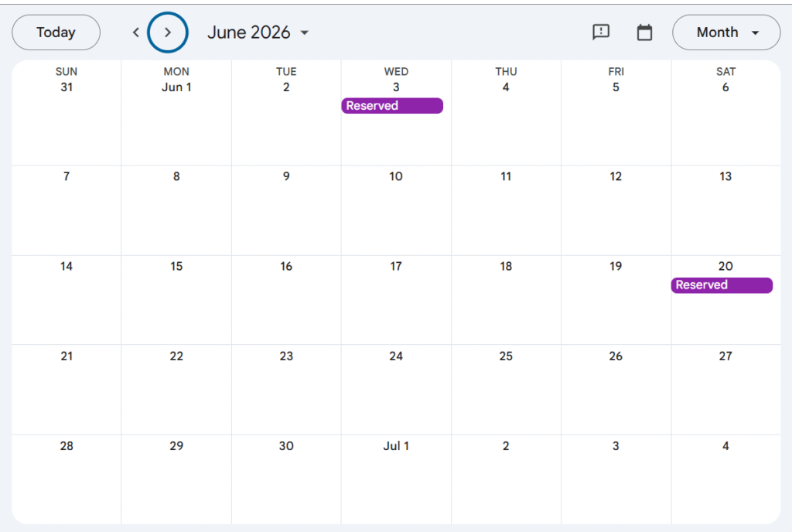
Task: Open the Month view dropdown
Action: pyautogui.click(x=726, y=32)
